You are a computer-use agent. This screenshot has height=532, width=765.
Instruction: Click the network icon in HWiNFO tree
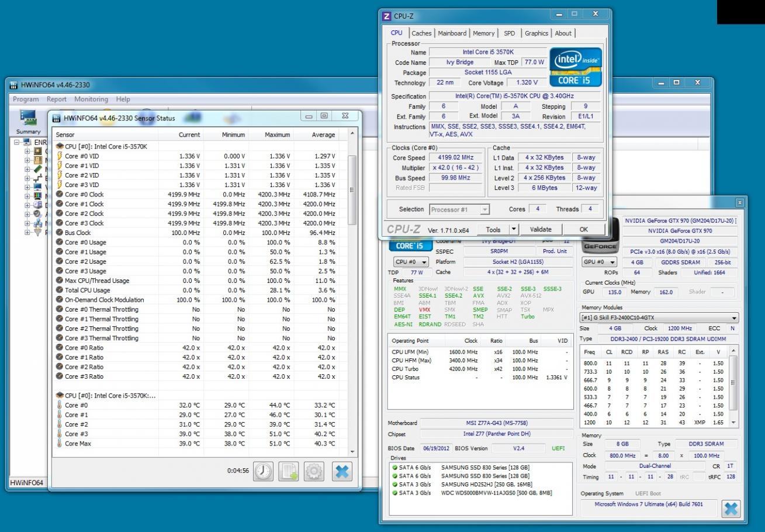pos(37,223)
